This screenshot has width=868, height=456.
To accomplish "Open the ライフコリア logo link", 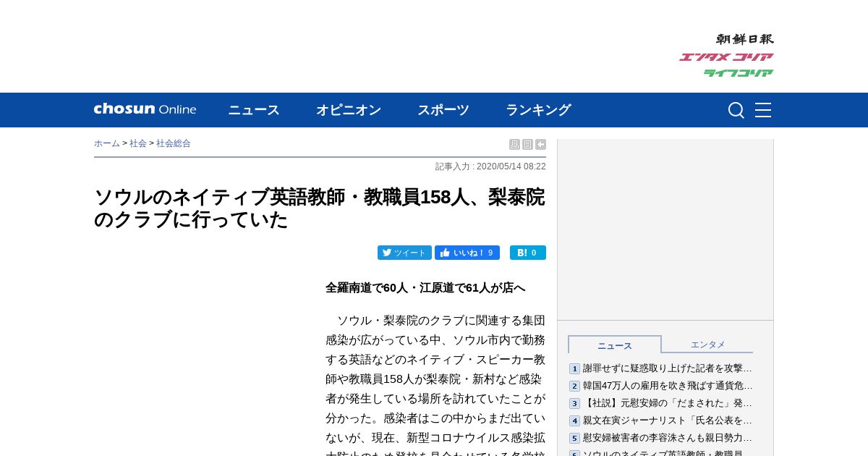I will coord(739,73).
